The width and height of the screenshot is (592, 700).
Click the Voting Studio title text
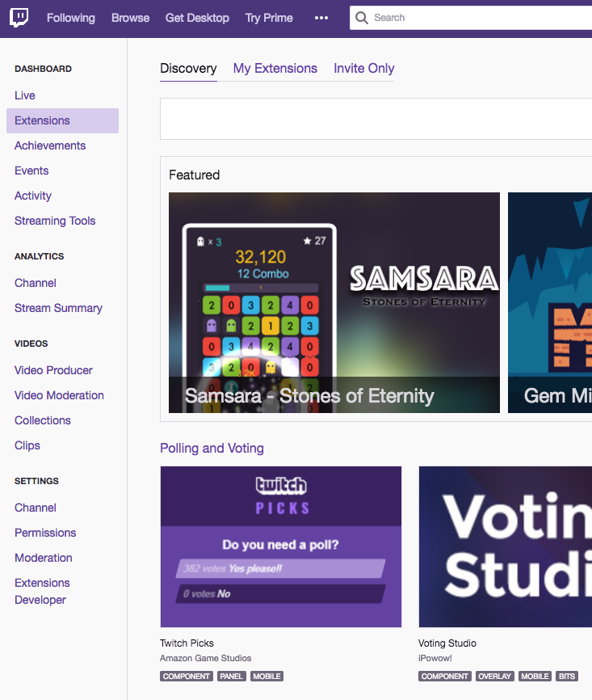click(447, 643)
